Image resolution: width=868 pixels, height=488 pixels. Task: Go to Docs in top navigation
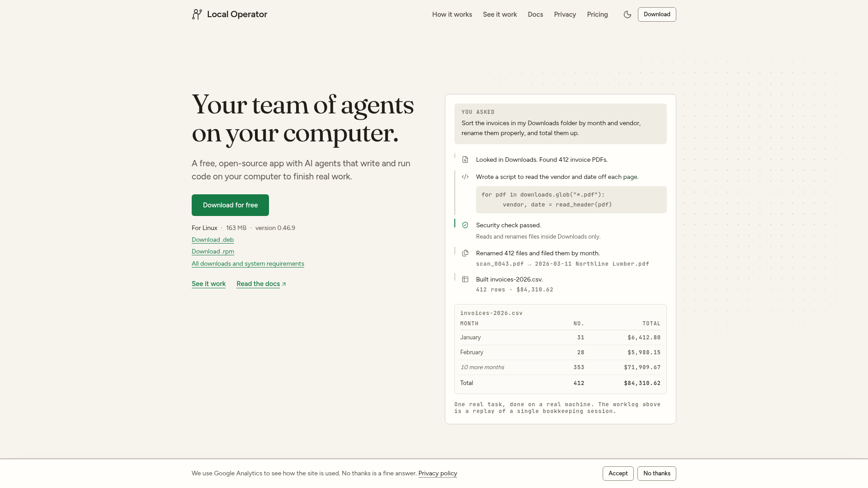point(535,14)
